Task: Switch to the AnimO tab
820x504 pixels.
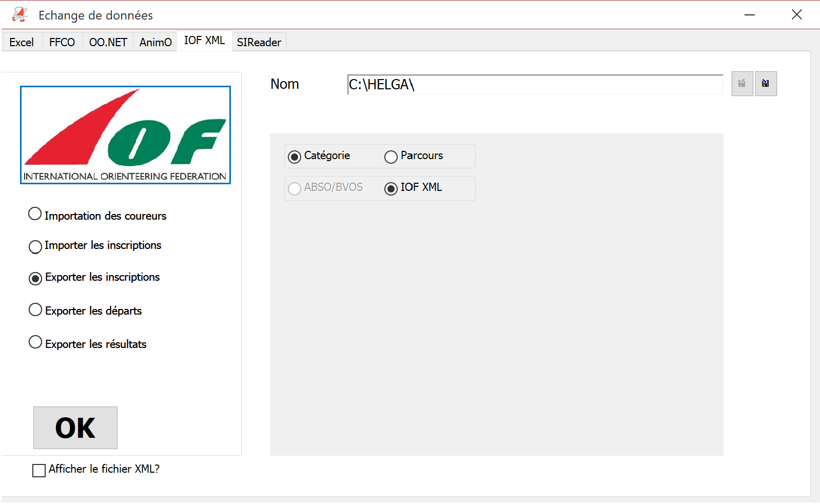Action: (x=155, y=42)
